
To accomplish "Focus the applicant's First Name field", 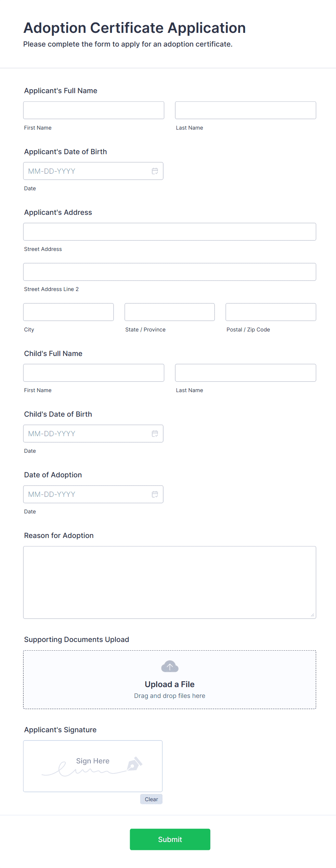I will 94,110.
